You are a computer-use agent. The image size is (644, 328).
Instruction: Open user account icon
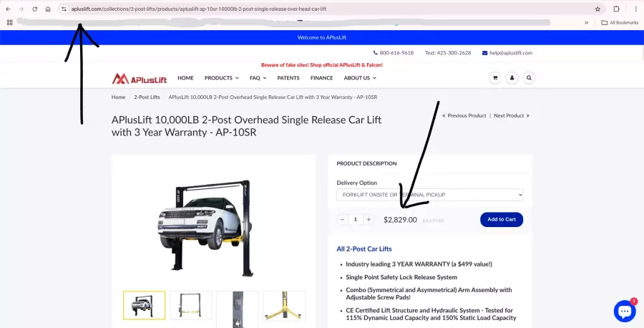click(512, 77)
